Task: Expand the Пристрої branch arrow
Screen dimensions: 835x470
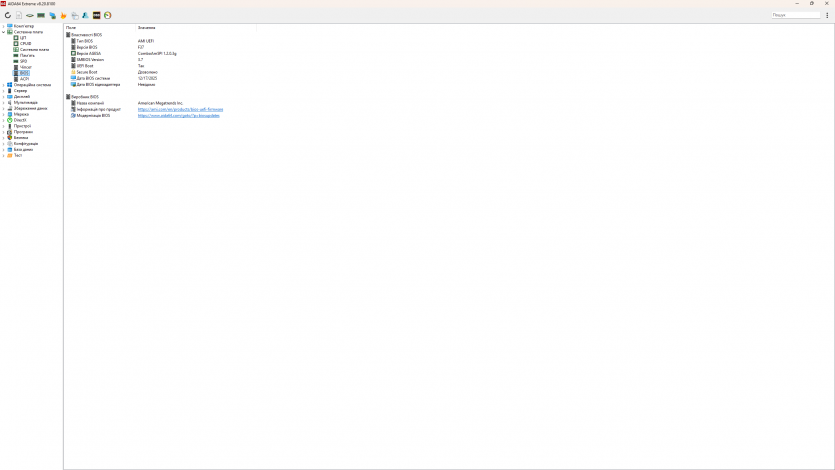Action: (3, 126)
